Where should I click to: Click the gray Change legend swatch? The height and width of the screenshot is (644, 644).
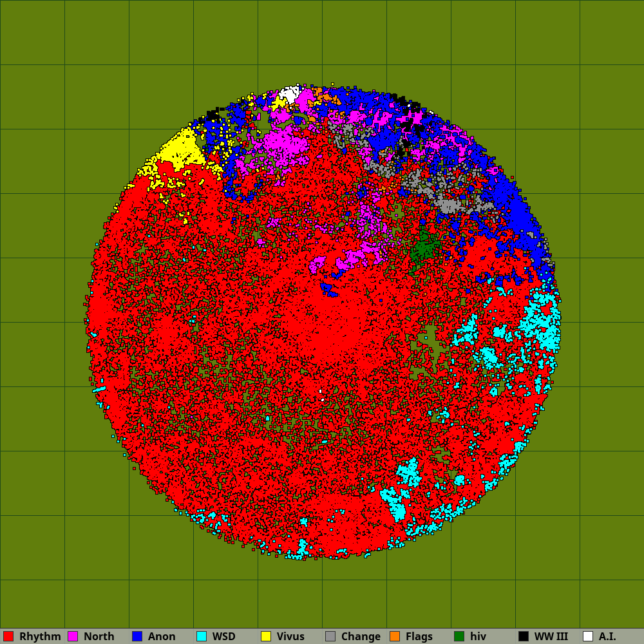(x=330, y=636)
